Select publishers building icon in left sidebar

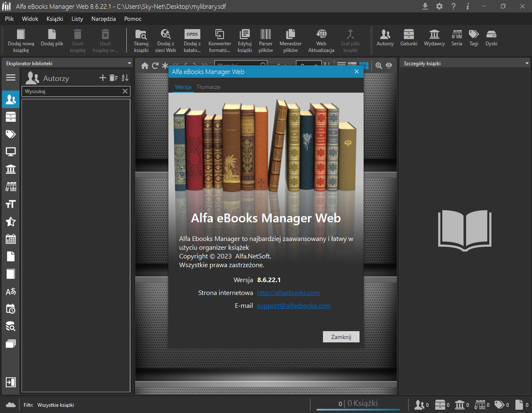10,169
